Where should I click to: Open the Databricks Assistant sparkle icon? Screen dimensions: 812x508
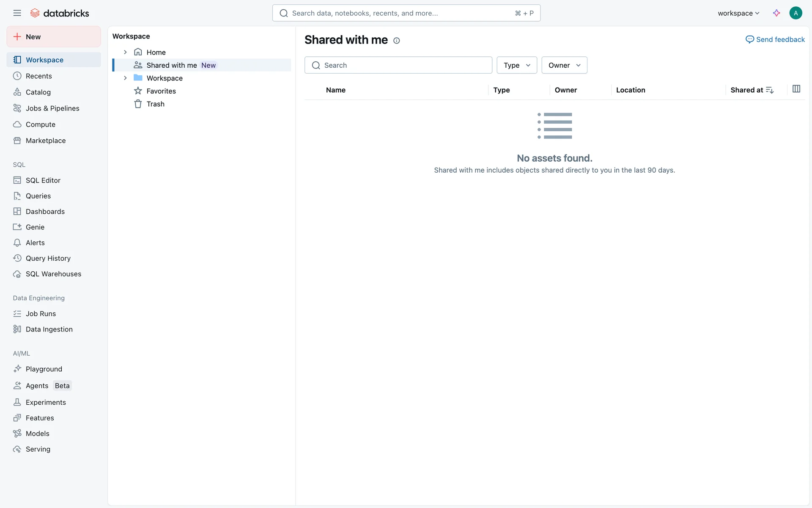[x=776, y=13]
